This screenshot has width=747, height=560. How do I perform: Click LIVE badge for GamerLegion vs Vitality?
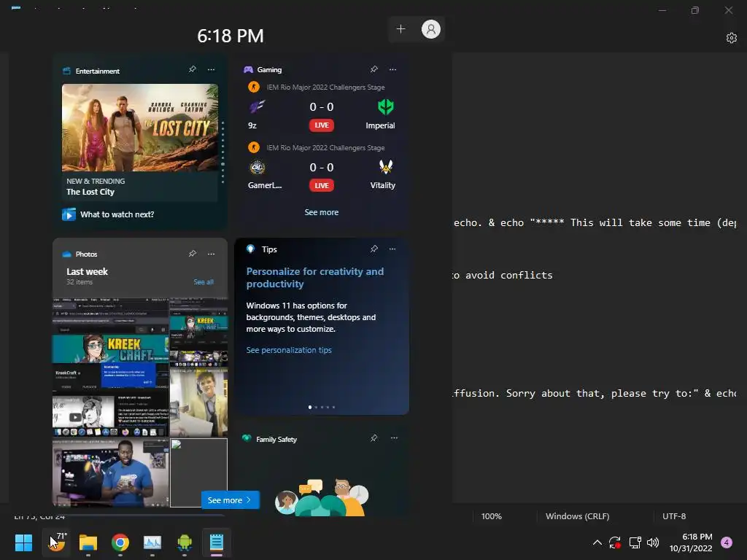point(322,185)
